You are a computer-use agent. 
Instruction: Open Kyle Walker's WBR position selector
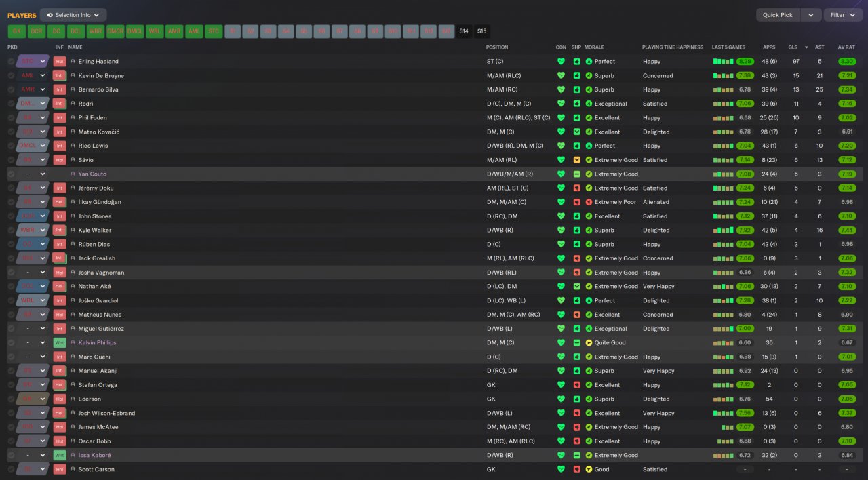point(33,230)
